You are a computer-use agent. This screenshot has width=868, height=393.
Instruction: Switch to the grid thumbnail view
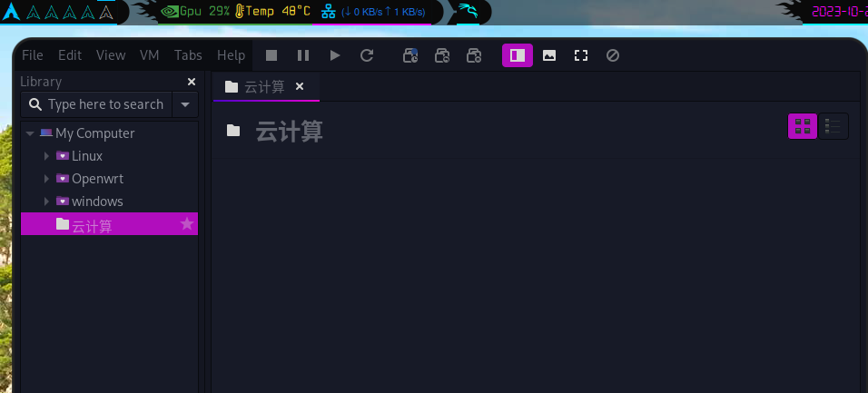click(x=803, y=126)
